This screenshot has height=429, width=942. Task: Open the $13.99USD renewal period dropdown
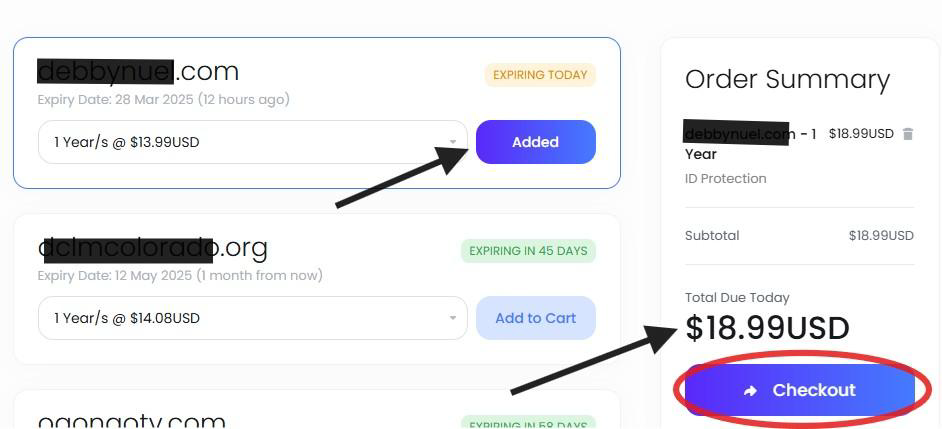tap(252, 142)
